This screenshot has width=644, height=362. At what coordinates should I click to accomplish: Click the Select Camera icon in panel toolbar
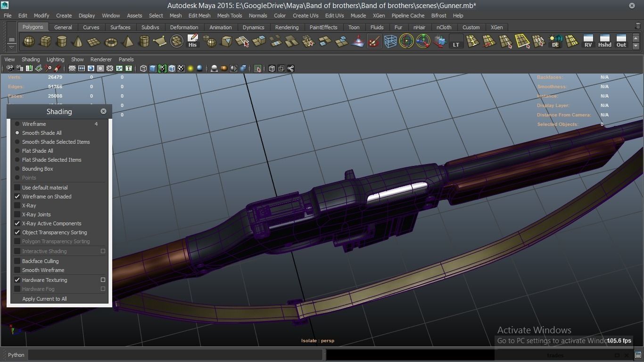coord(10,68)
